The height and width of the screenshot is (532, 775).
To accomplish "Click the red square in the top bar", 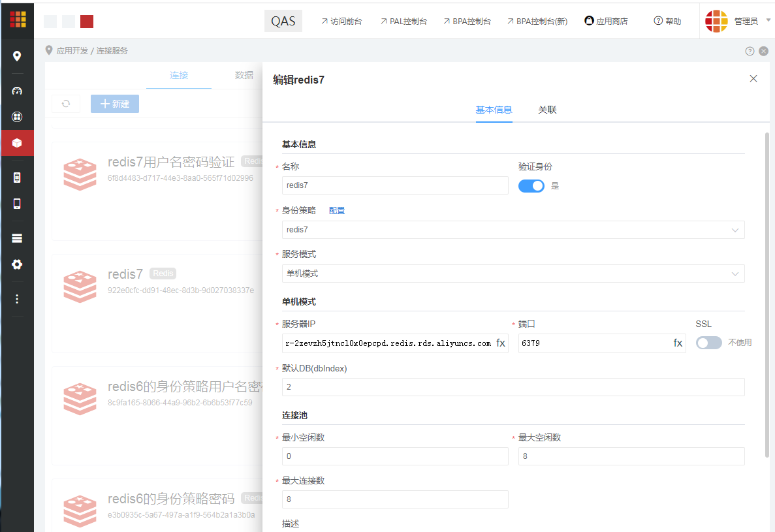I will pyautogui.click(x=87, y=22).
